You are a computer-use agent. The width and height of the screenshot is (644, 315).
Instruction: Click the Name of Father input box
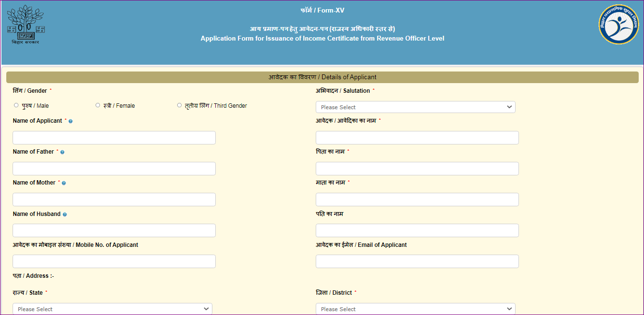pos(113,168)
